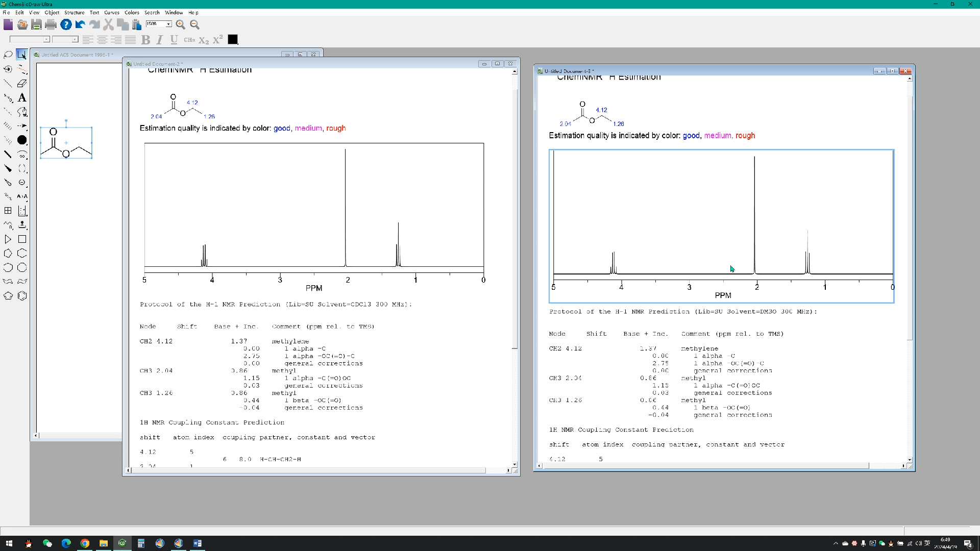Select the Lasso tool
Screen dimensions: 980x551
click(8, 55)
